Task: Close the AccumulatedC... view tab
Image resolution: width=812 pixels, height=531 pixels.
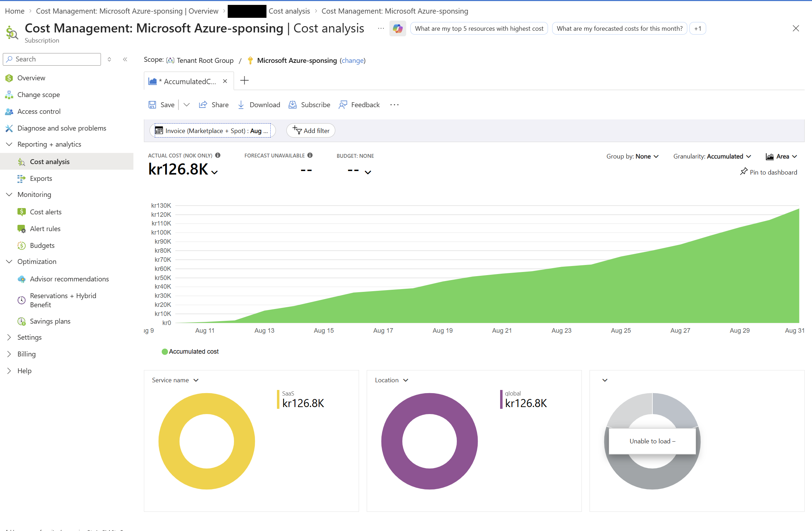Action: 225,81
